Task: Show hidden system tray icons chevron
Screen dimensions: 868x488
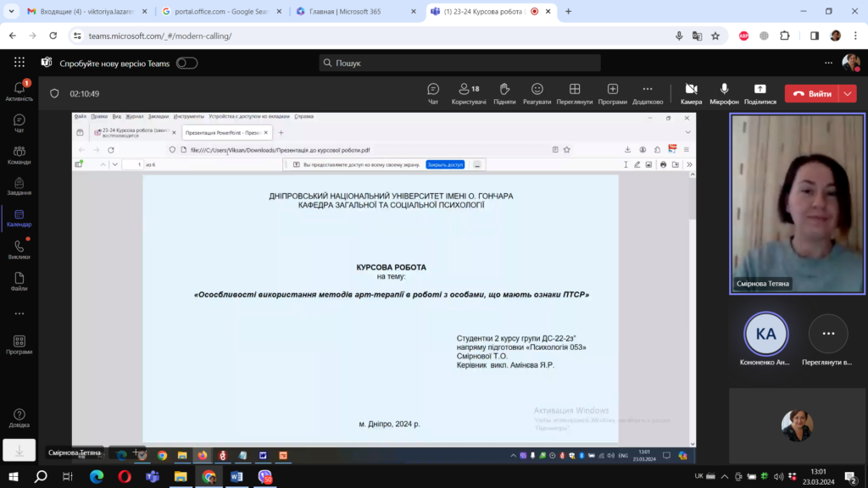Action: [724, 476]
